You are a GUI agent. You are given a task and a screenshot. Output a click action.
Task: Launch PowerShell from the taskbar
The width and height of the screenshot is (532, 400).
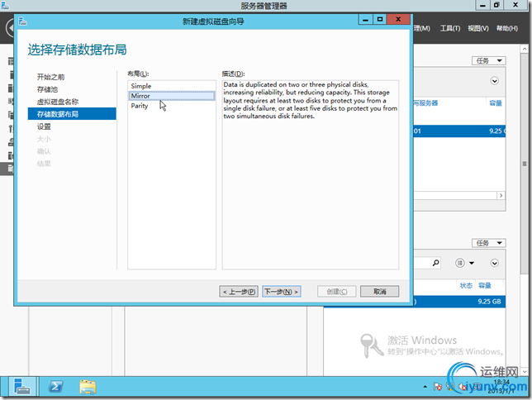click(56, 387)
